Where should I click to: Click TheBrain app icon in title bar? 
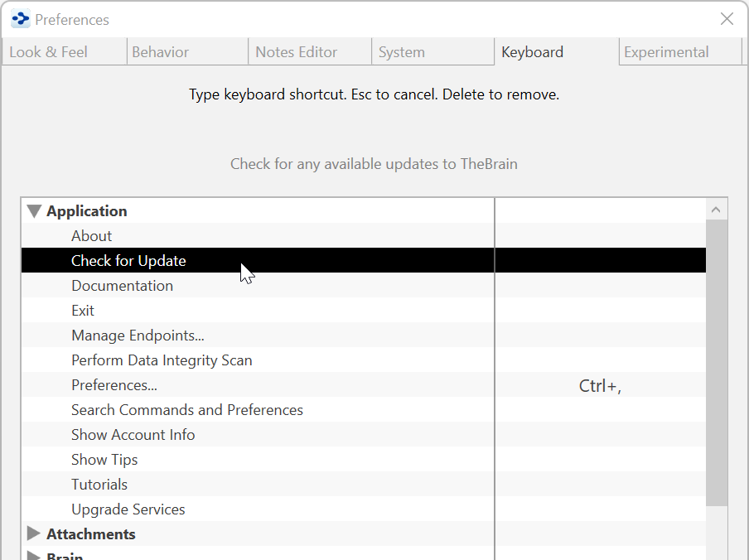21,19
